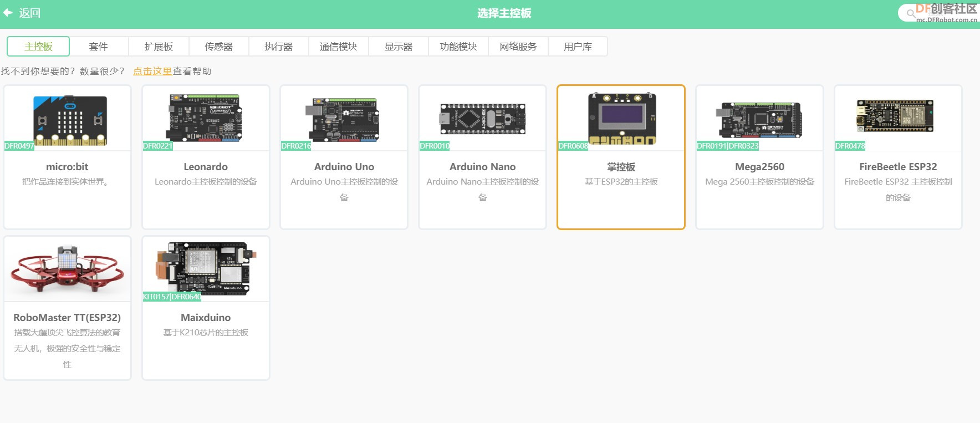The height and width of the screenshot is (423, 980).
Task: Click the FireBeetle ESP32 title text
Action: pyautogui.click(x=898, y=167)
